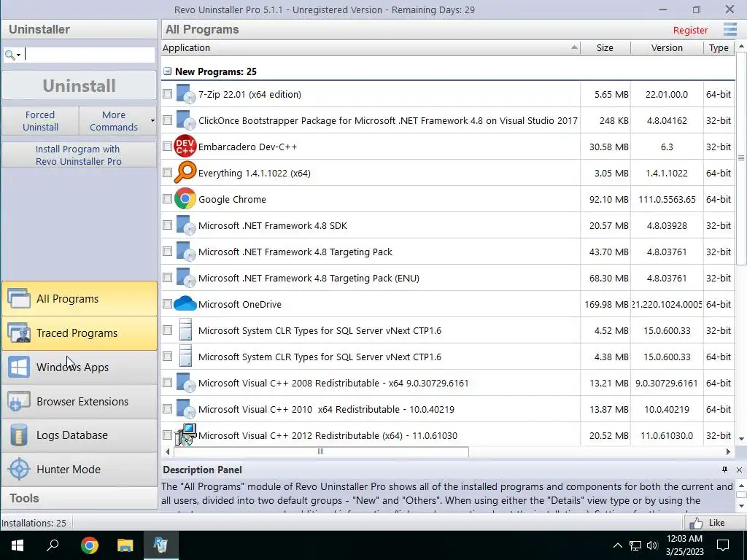Collapse the New Programs group
The height and width of the screenshot is (560, 747).
coord(167,71)
